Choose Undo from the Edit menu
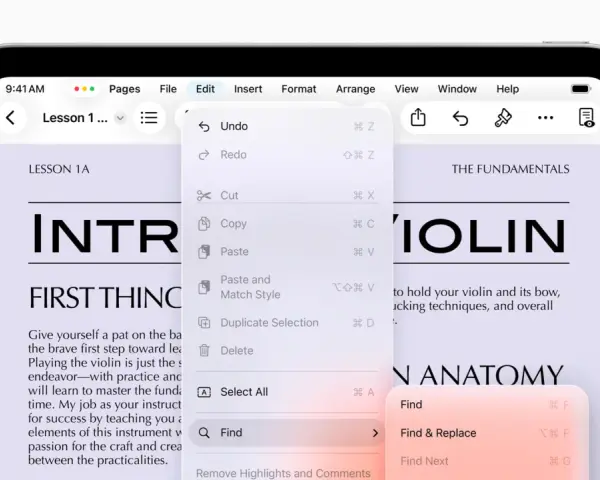 pos(286,126)
